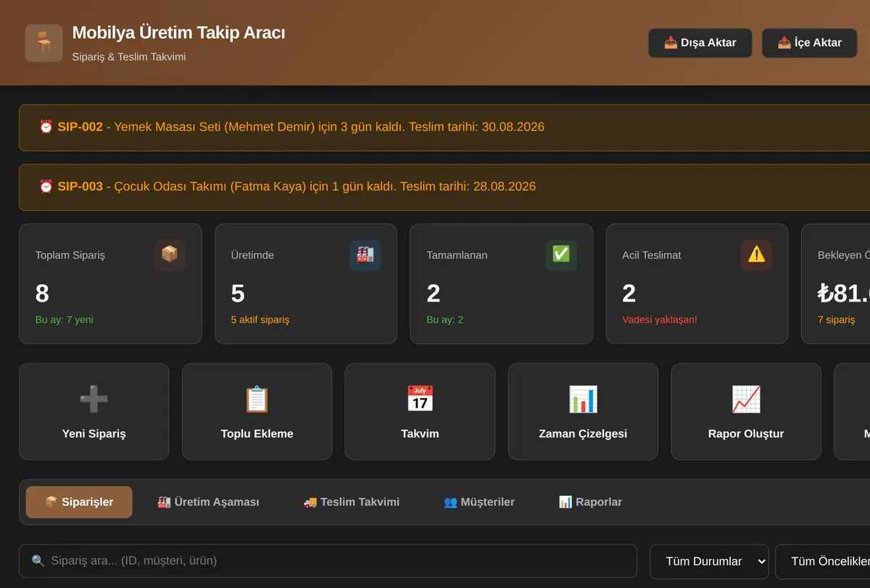Screen dimensions: 870x588
Task: Click 'Bu ay: 7 yeni' text
Action: click(64, 319)
